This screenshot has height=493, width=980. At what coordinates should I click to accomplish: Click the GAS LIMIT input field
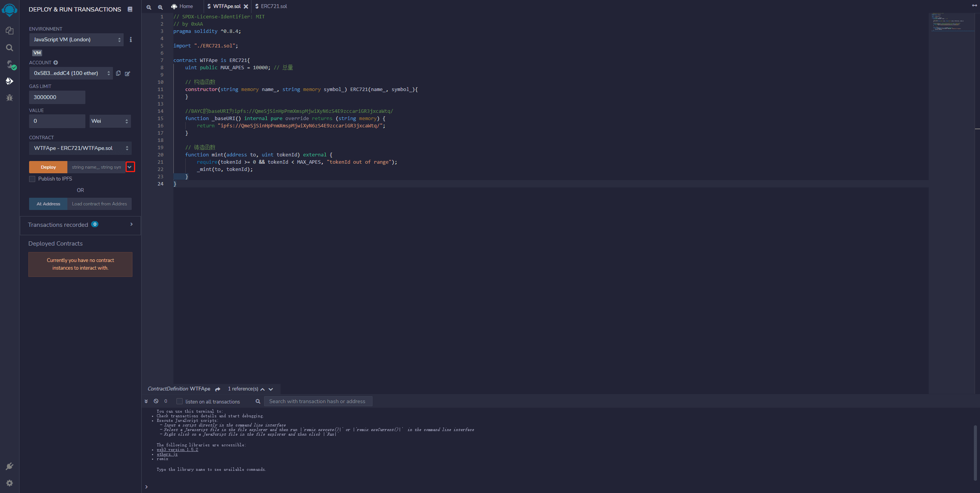tap(57, 97)
